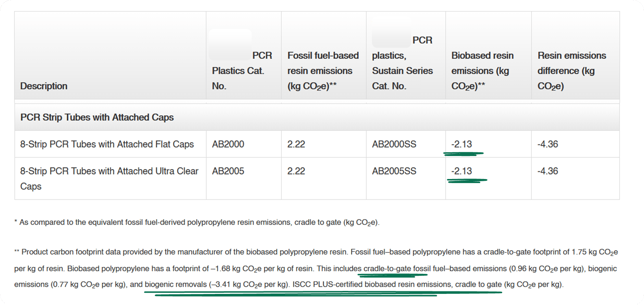Click the single-asterisk footnote text

pos(197,222)
